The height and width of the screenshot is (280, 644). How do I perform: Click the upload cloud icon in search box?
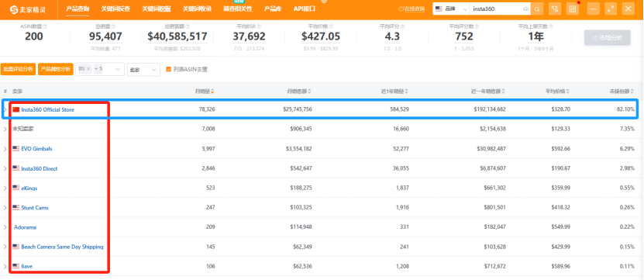pos(525,9)
